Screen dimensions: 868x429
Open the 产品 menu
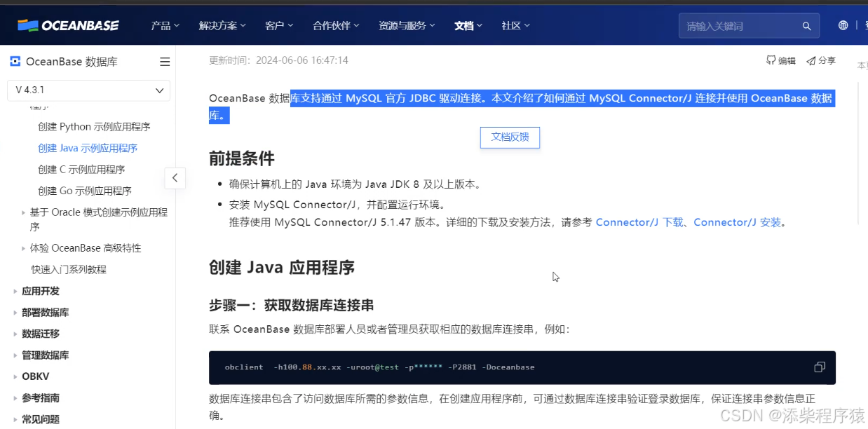pyautogui.click(x=165, y=26)
